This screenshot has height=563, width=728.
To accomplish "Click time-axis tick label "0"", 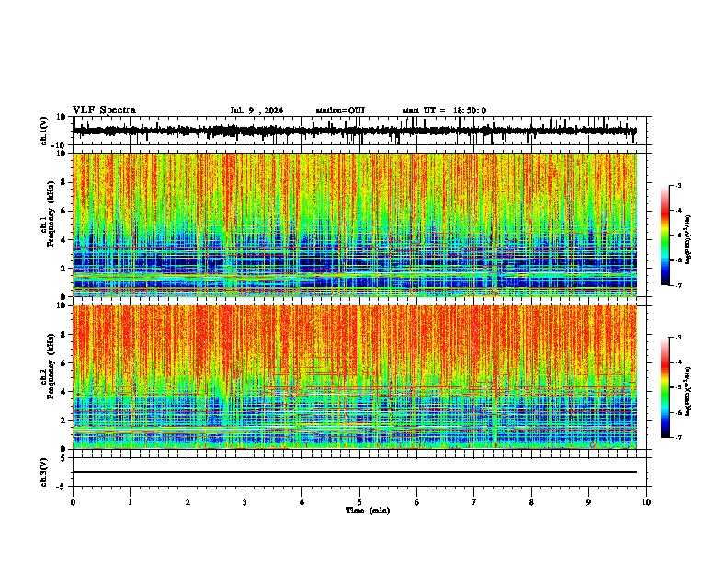I will pos(73,502).
